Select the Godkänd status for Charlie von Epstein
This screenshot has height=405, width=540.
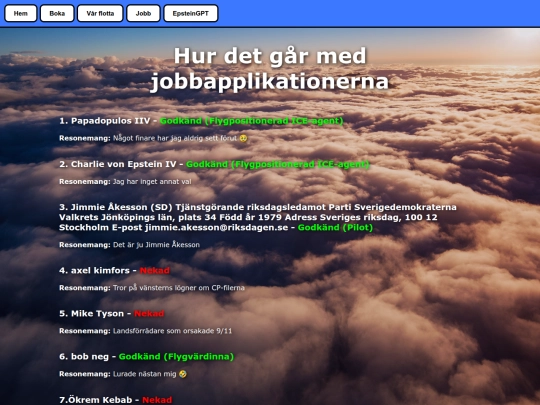click(x=278, y=164)
